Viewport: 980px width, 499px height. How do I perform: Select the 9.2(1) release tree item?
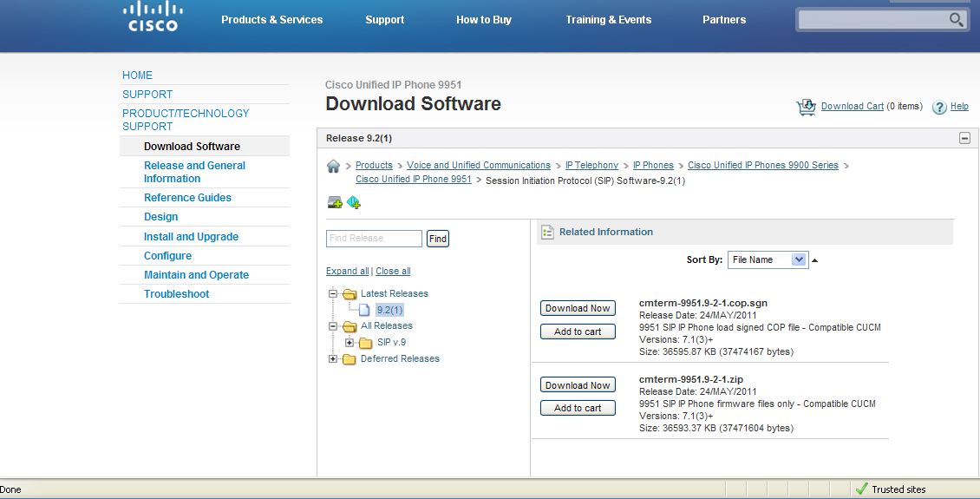tap(390, 310)
